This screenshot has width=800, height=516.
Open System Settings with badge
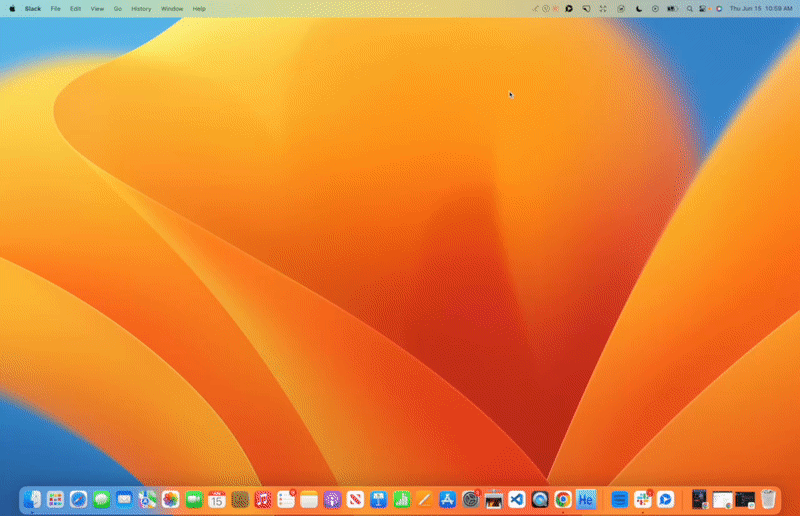471,499
